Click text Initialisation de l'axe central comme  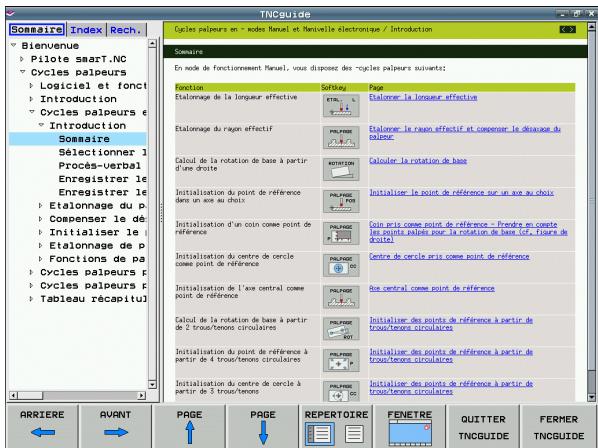(x=240, y=288)
